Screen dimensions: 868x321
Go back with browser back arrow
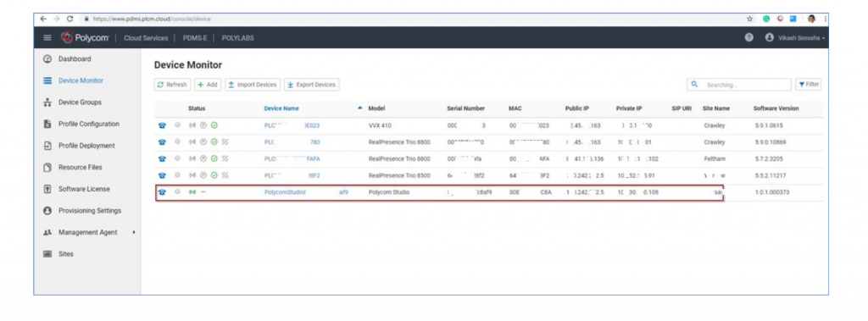coord(43,19)
